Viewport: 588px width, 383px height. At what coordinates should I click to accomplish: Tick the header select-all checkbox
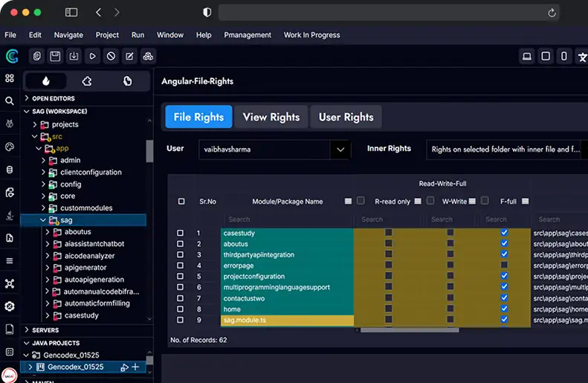coord(181,202)
